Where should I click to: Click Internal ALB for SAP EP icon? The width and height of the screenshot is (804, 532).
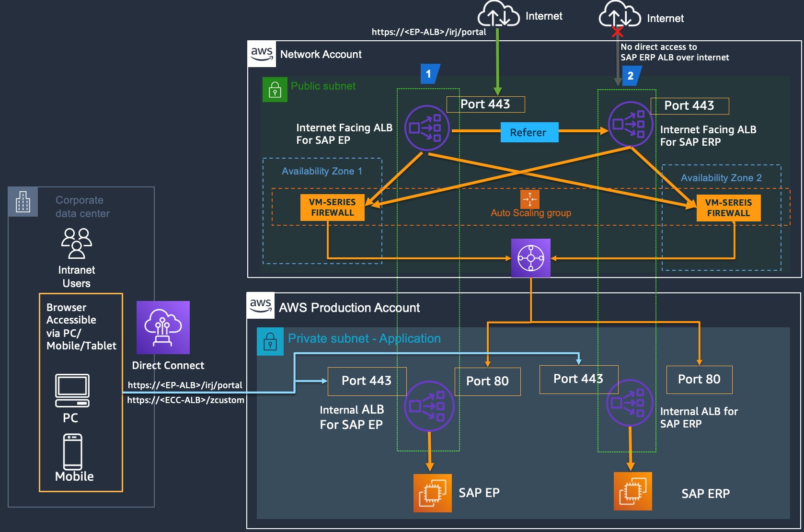[x=429, y=406]
